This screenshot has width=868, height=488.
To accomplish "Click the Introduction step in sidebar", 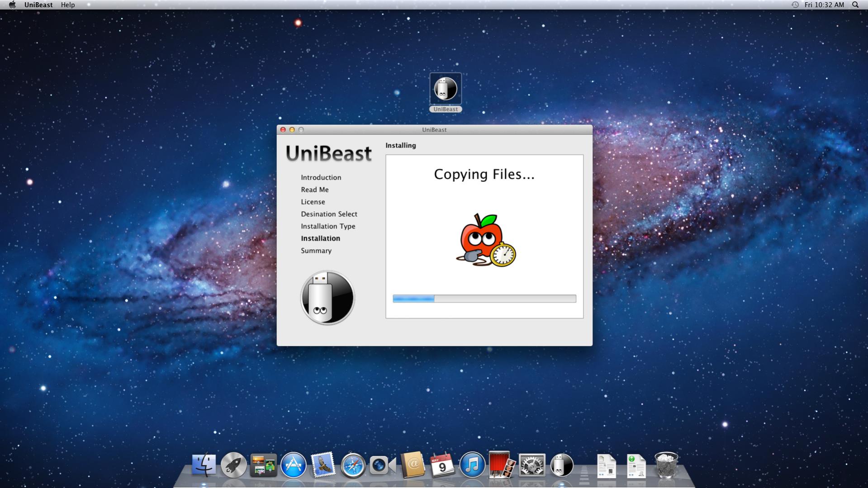I will (321, 177).
